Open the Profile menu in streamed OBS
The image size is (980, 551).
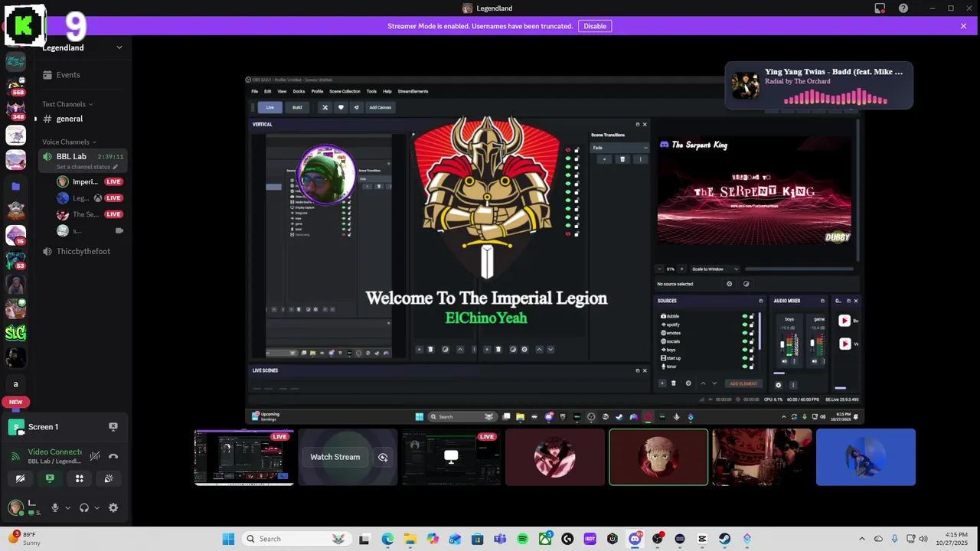tap(317, 91)
